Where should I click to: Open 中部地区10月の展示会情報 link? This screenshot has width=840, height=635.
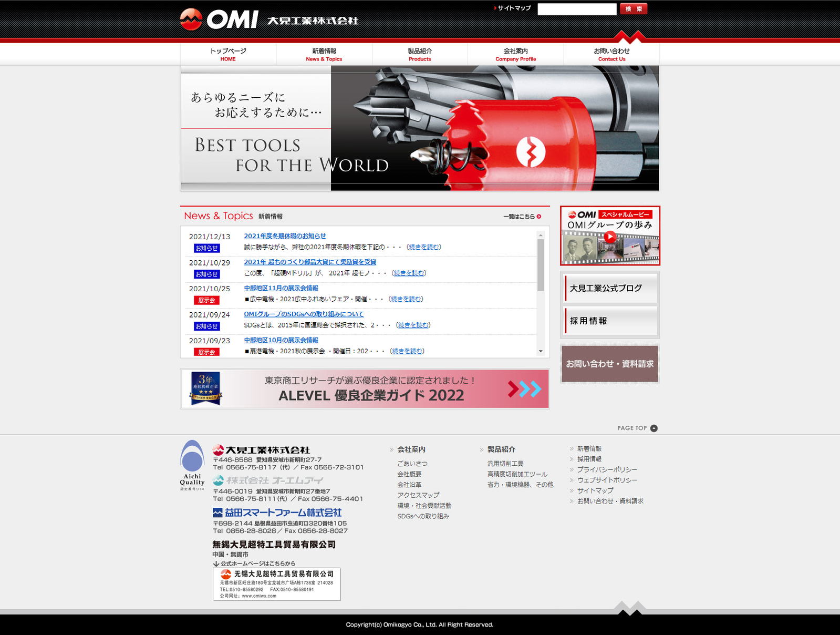pyautogui.click(x=281, y=340)
